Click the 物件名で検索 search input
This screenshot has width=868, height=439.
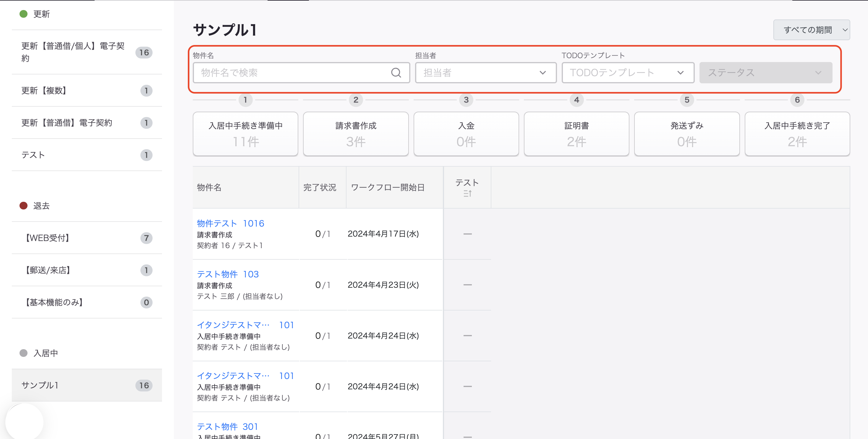pos(301,73)
